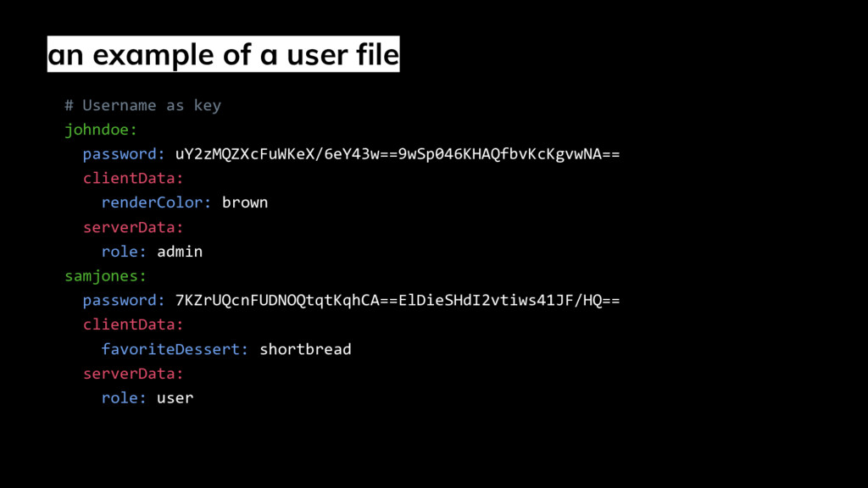Click the 'role:' key above samjones
Image resolution: width=868 pixels, height=488 pixels.
(x=124, y=251)
